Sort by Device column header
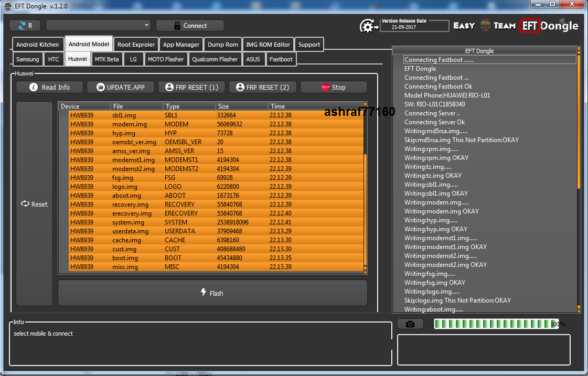The image size is (588, 376). tap(85, 106)
